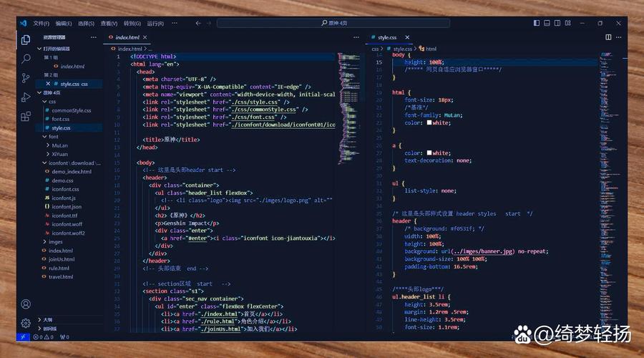Open the Extensions view
The width and height of the screenshot is (644, 358).
click(26, 115)
